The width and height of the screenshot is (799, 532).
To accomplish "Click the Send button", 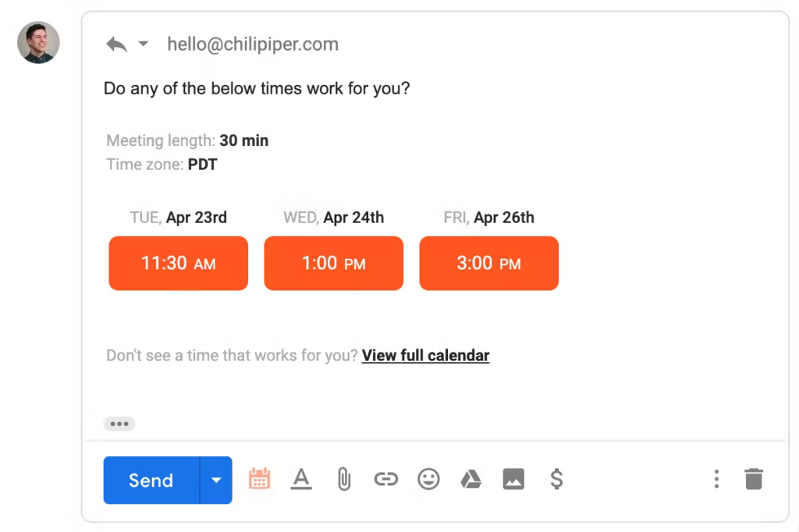I will pos(151,480).
